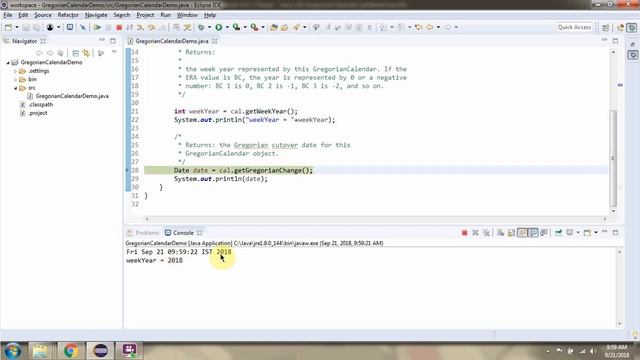
Task: Expand the .settings folder
Action: 16,71
